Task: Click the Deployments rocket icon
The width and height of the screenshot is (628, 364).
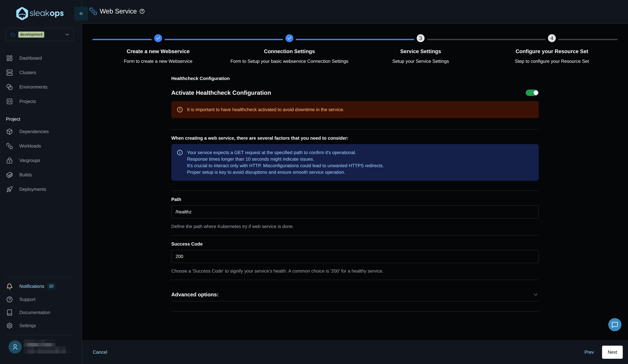Action: click(x=10, y=189)
